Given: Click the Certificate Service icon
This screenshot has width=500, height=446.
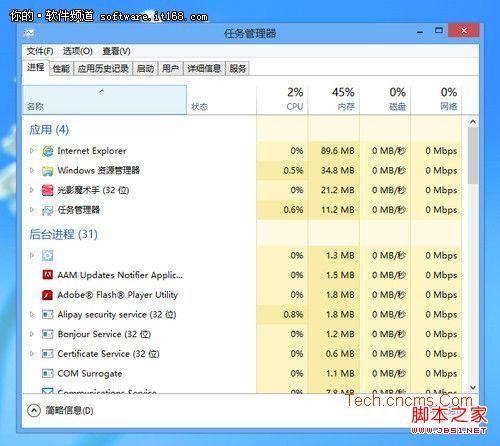Looking at the screenshot, I should pyautogui.click(x=48, y=354).
